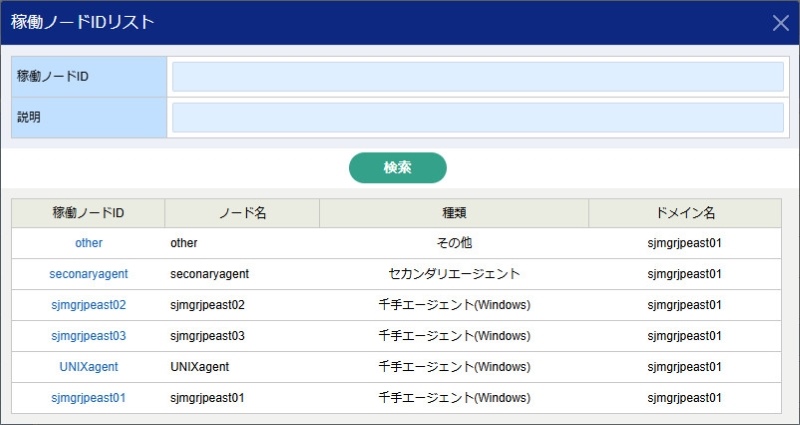Select the node name cell 'sjmgrjpeast03'
Screen dimensions: 800x425
(x=242, y=336)
